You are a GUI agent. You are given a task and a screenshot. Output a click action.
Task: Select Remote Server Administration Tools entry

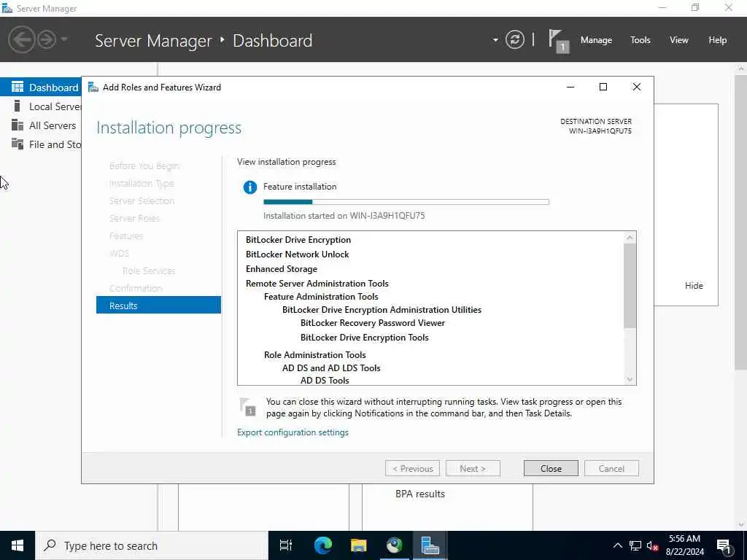[x=317, y=284]
